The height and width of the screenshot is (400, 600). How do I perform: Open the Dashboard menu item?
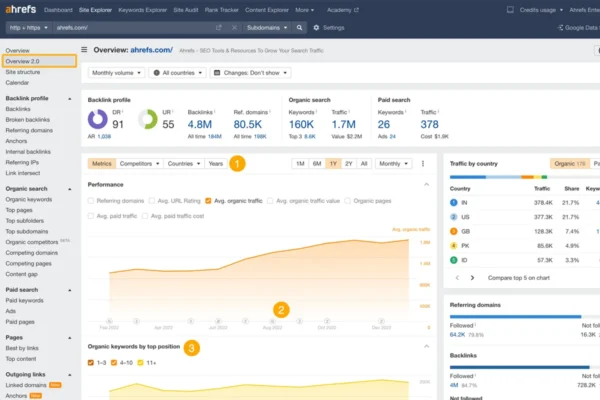[x=58, y=10]
